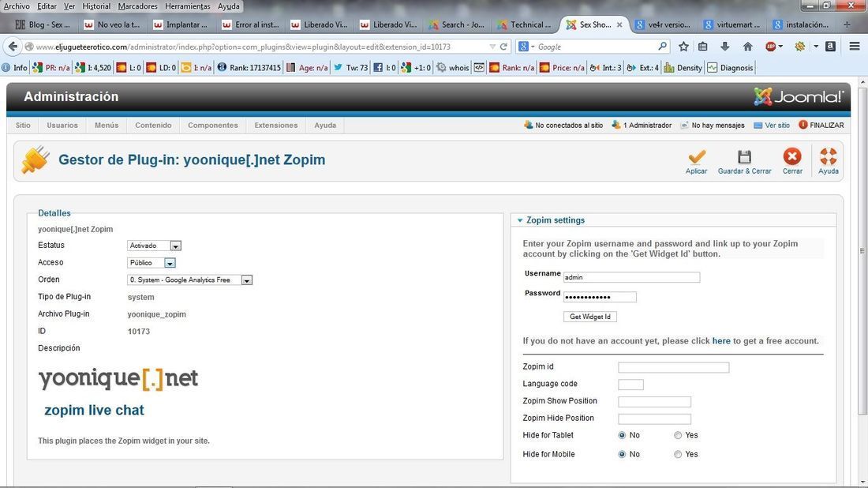Open the Contenido admin menu
868x488 pixels.
click(153, 126)
